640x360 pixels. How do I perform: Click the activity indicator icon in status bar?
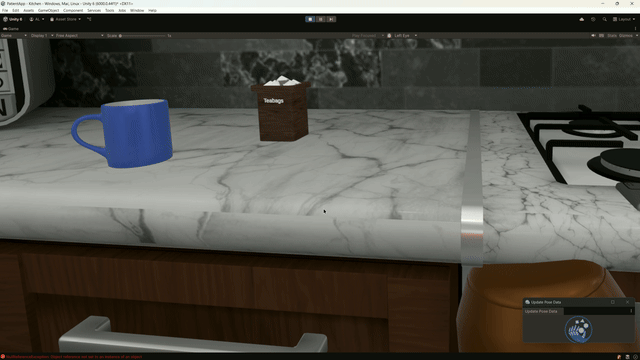point(635,357)
